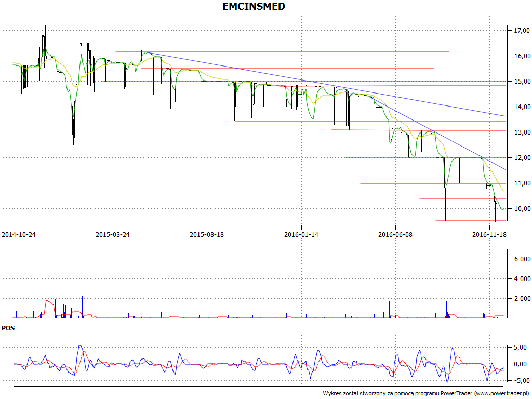
Task: Click the 4 000 volume axis value
Action: tap(523, 279)
